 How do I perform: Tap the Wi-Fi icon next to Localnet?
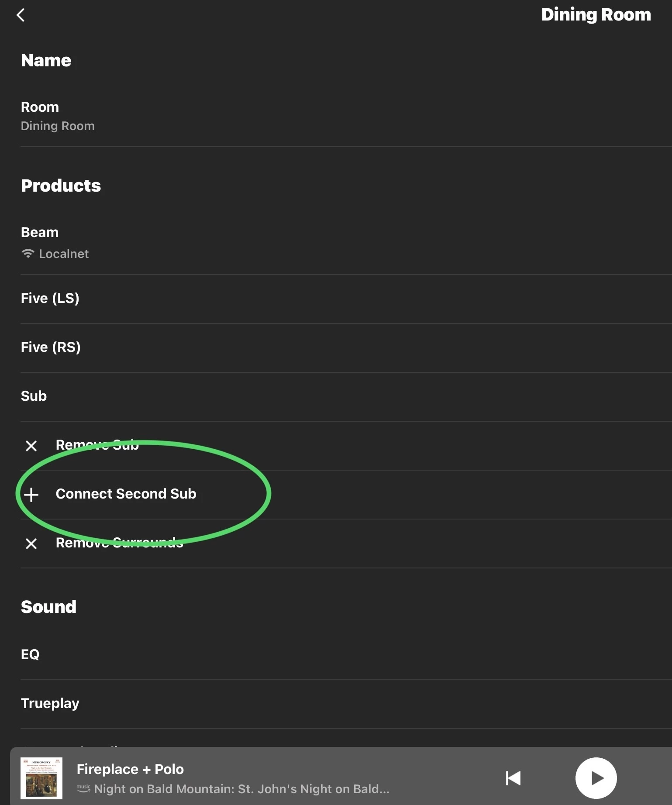click(x=28, y=254)
